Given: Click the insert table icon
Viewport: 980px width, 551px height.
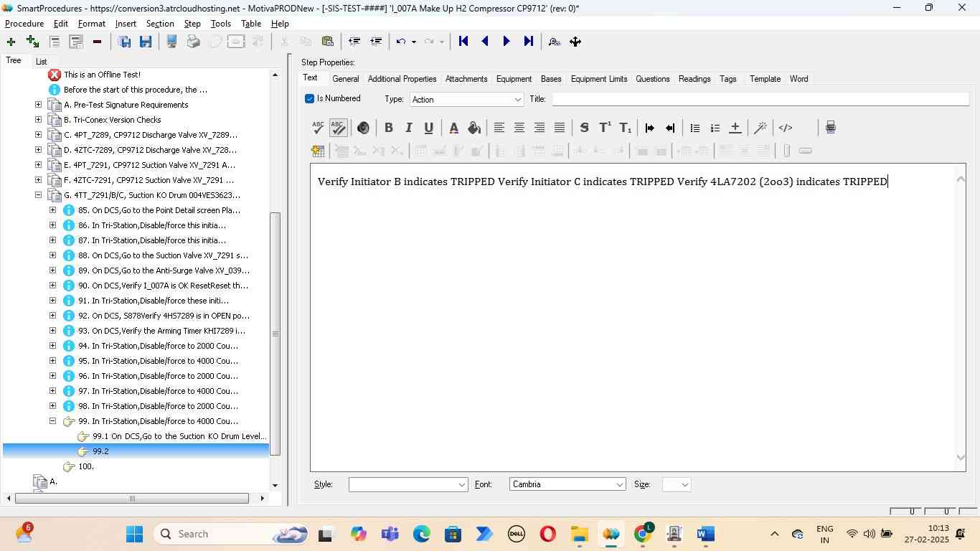Looking at the screenshot, I should pyautogui.click(x=318, y=151).
